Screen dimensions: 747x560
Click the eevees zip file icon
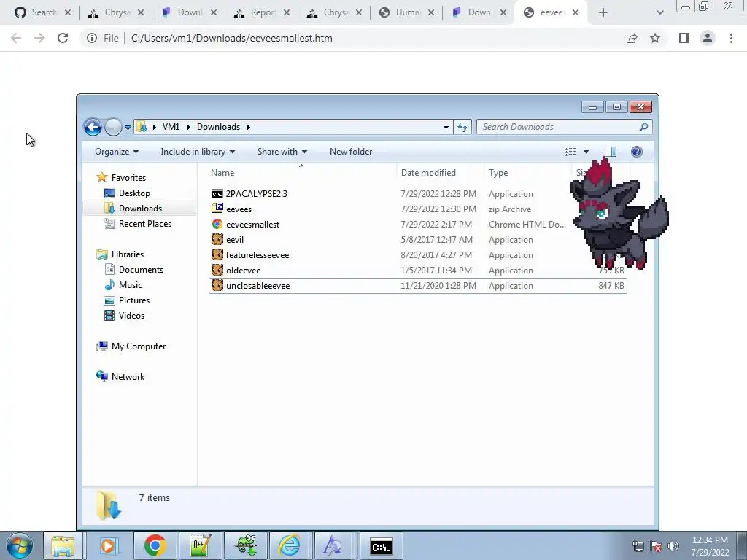(217, 209)
